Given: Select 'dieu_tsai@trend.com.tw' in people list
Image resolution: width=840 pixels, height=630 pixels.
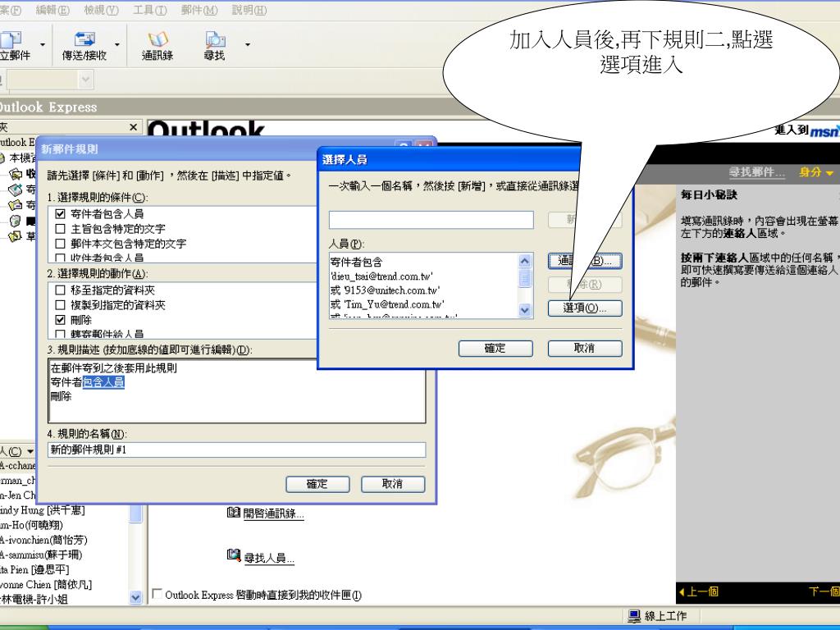Looking at the screenshot, I should (x=381, y=276).
